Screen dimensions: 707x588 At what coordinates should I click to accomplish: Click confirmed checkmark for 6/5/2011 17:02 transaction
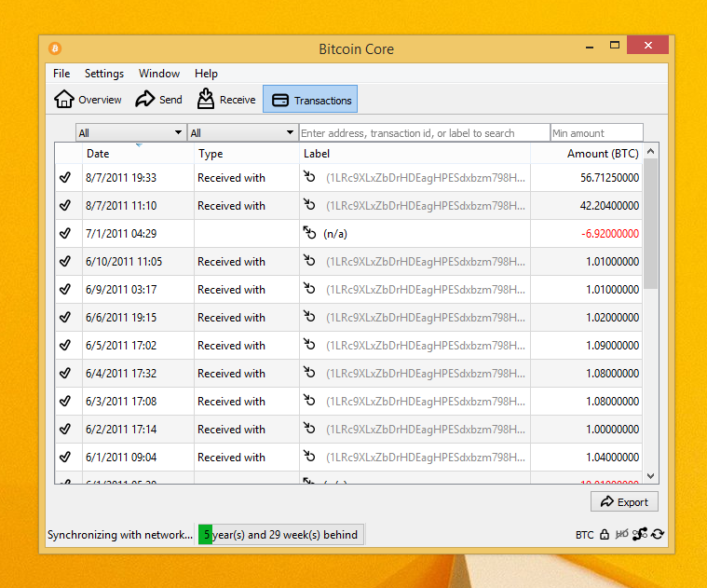point(65,345)
